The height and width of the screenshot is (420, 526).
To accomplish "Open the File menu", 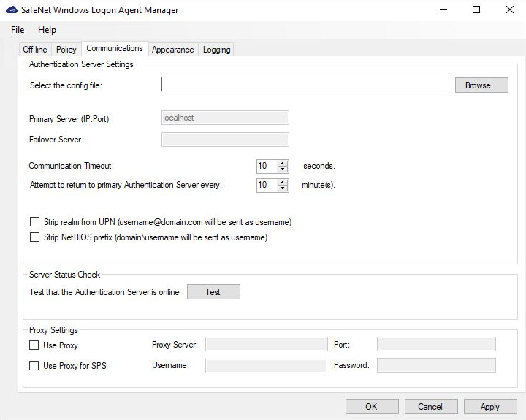I will (x=18, y=30).
